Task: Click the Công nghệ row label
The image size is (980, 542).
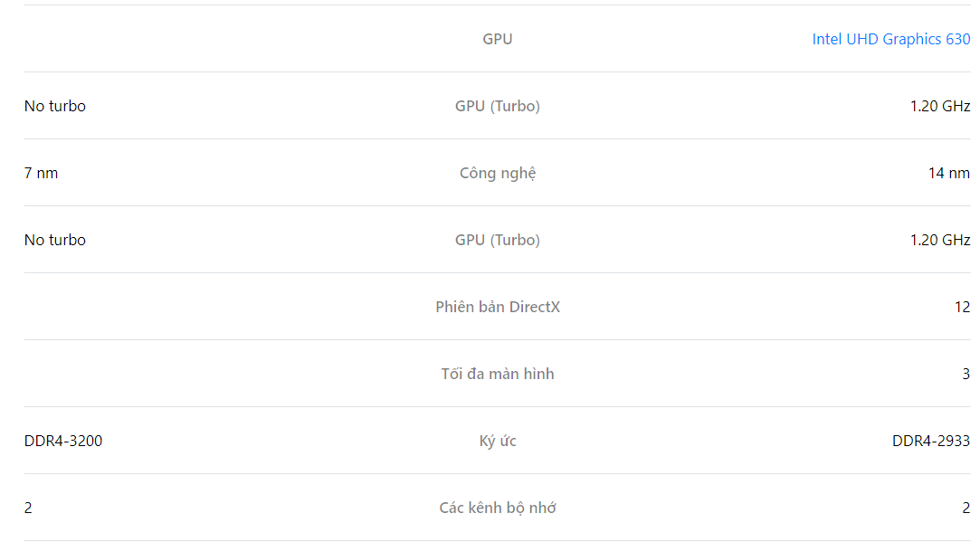Action: [498, 173]
